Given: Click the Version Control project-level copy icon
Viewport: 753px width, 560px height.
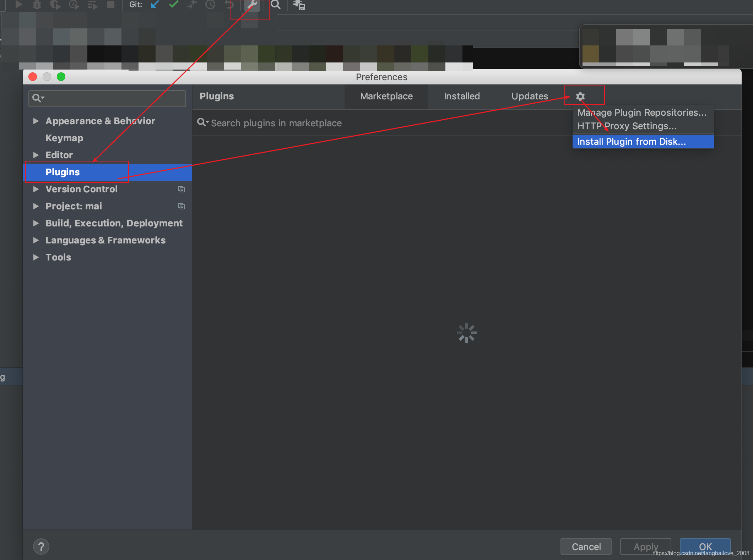Looking at the screenshot, I should pos(182,189).
